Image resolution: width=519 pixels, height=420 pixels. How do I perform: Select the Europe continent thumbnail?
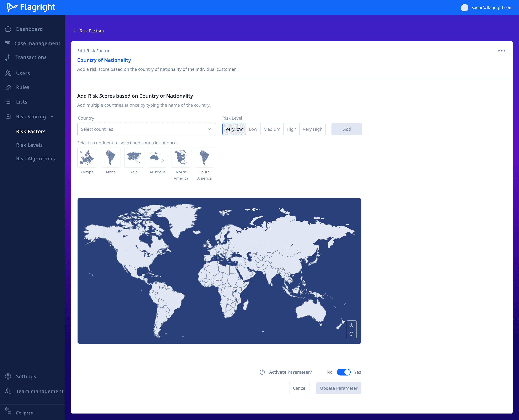pos(87,158)
